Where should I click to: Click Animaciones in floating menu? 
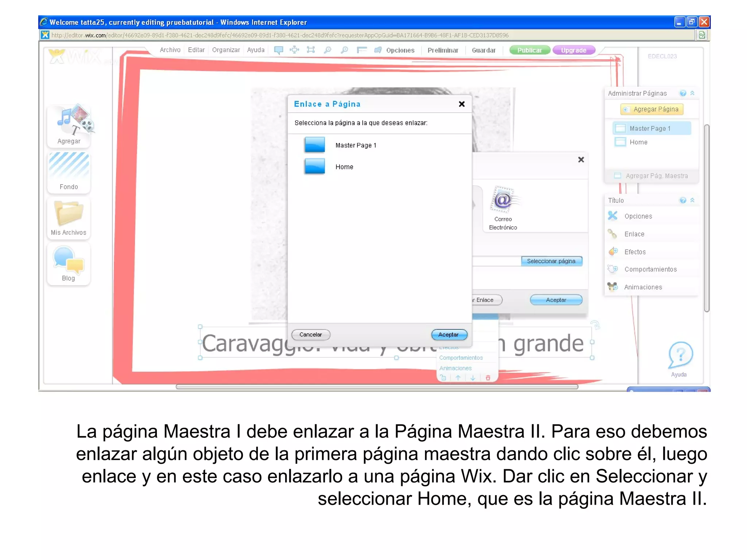click(456, 368)
